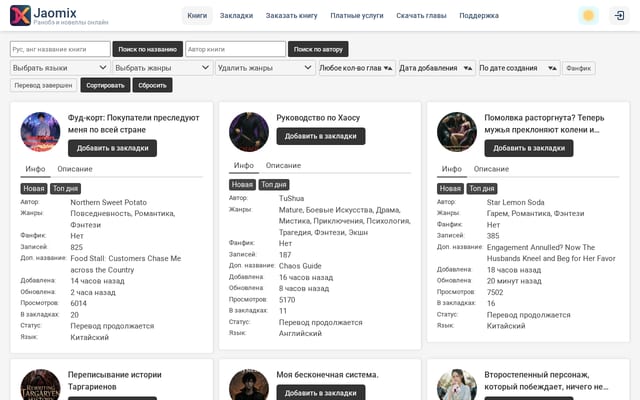640x400 pixels.
Task: Click the Сортировать button
Action: pyautogui.click(x=105, y=85)
